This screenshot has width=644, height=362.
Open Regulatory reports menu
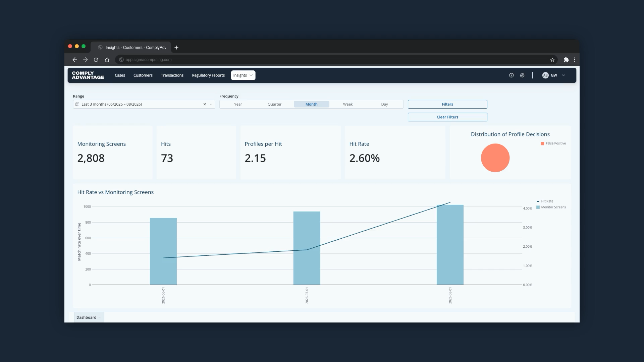pyautogui.click(x=208, y=75)
